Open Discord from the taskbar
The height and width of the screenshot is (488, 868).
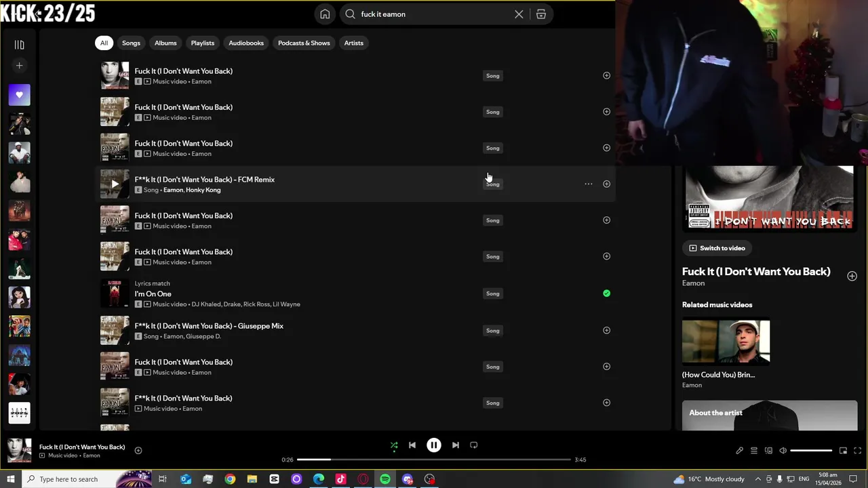pyautogui.click(x=408, y=479)
